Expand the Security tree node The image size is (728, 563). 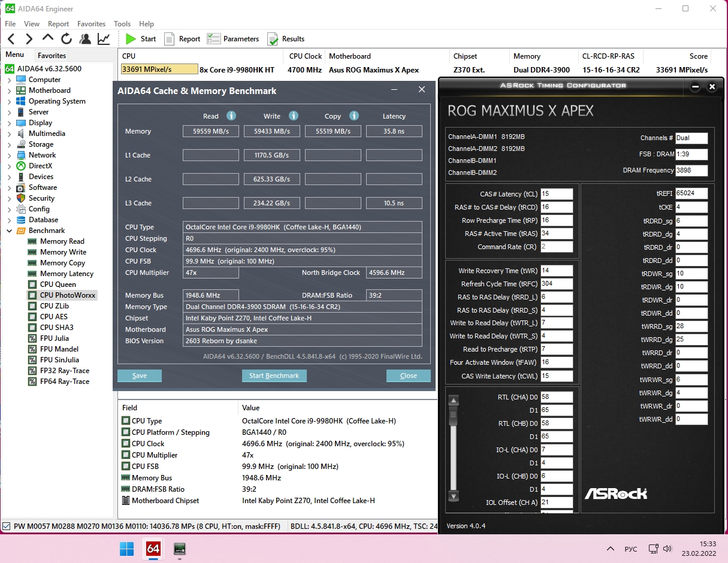click(x=9, y=198)
